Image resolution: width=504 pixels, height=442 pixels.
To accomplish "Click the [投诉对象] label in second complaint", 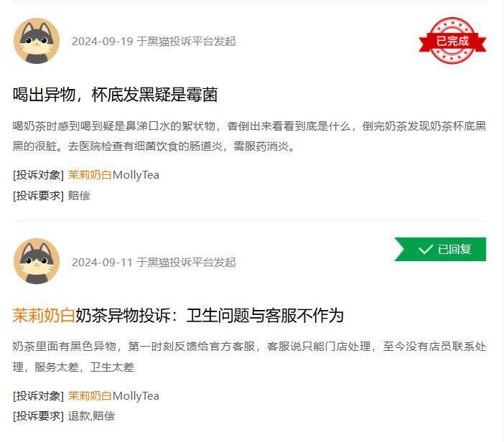I will tap(38, 396).
